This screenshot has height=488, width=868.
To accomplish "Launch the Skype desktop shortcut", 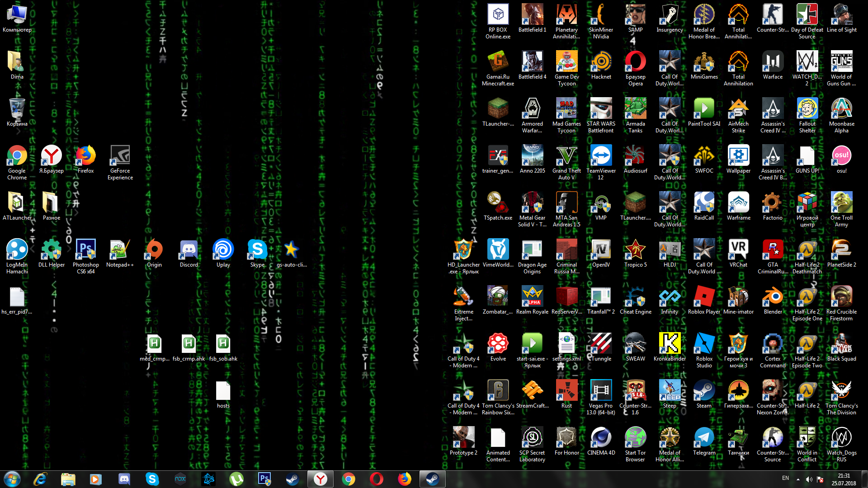I will [x=258, y=253].
